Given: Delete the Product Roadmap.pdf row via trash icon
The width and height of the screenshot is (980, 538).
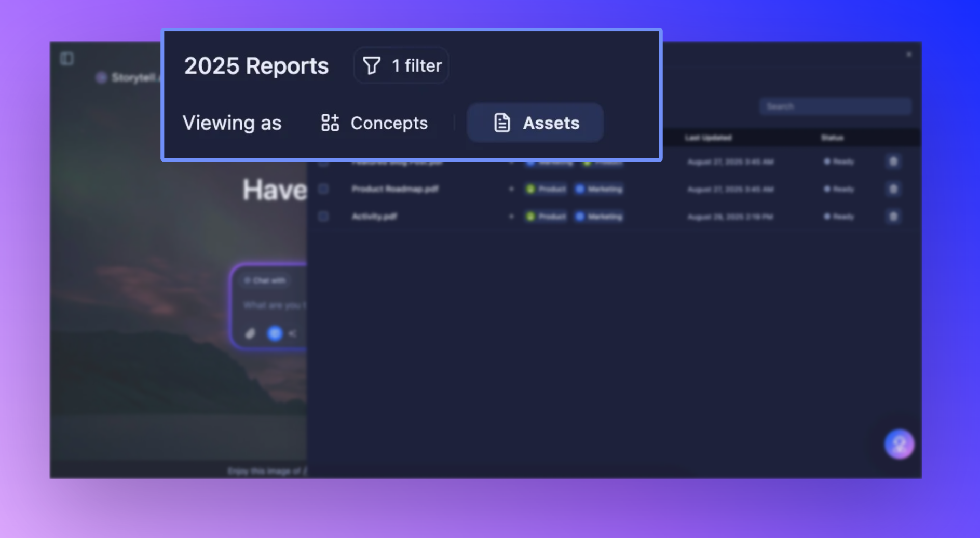Looking at the screenshot, I should (x=893, y=189).
